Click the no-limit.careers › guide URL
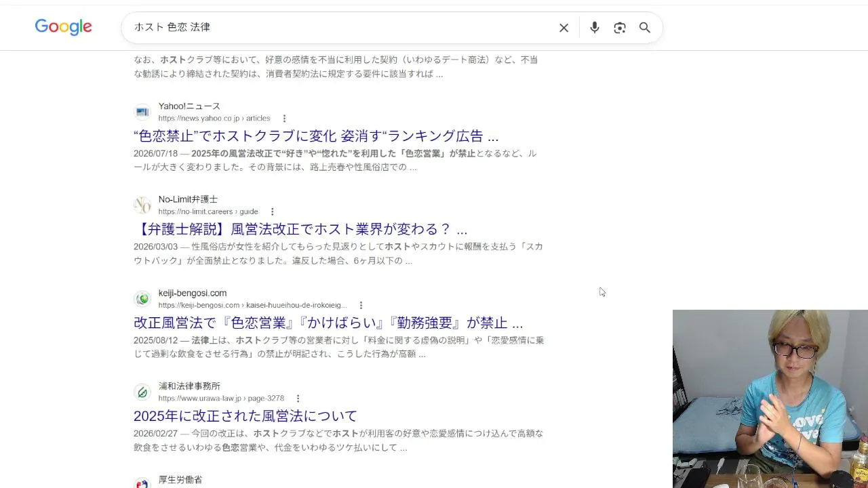868x488 pixels. click(x=208, y=212)
